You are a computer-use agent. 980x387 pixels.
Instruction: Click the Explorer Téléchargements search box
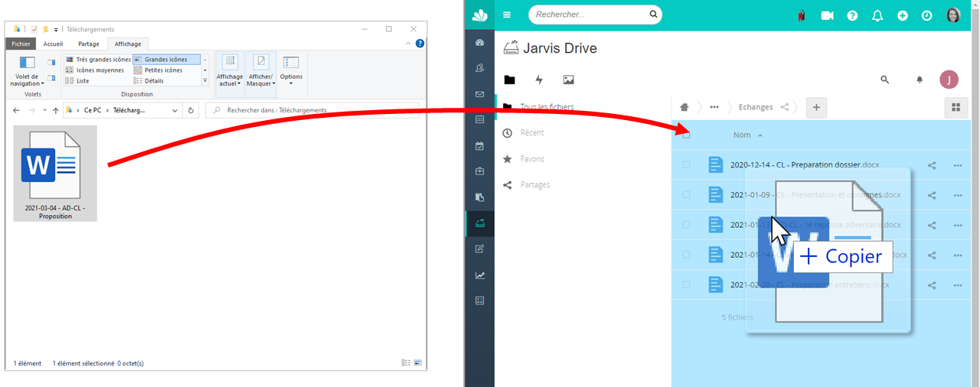pos(312,110)
